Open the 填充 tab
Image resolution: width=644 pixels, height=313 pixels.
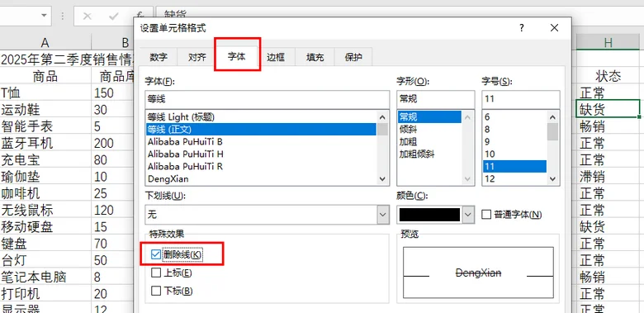coord(315,57)
